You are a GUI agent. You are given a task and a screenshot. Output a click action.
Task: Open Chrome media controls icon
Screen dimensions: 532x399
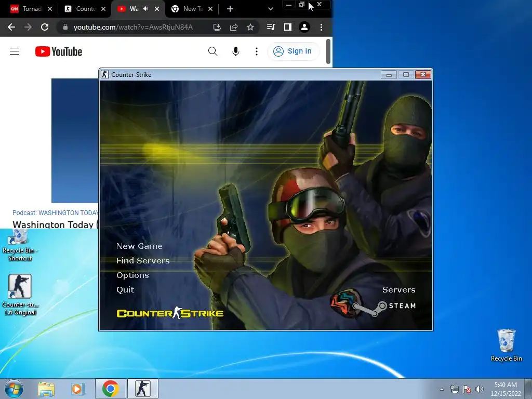(x=271, y=27)
